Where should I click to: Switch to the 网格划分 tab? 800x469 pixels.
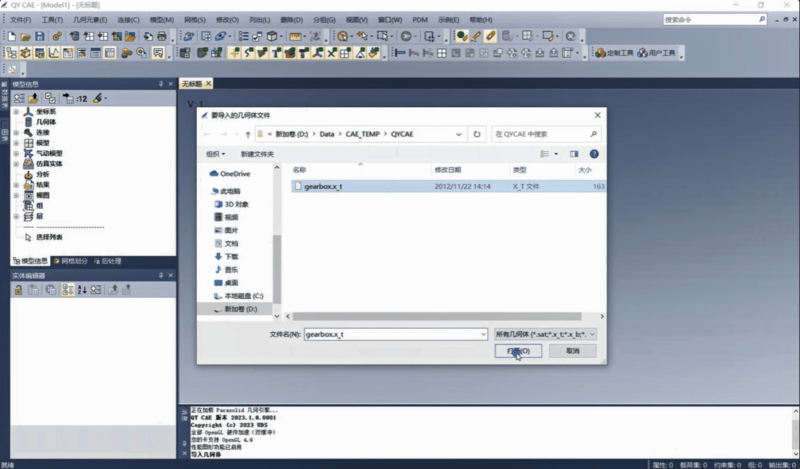click(71, 261)
